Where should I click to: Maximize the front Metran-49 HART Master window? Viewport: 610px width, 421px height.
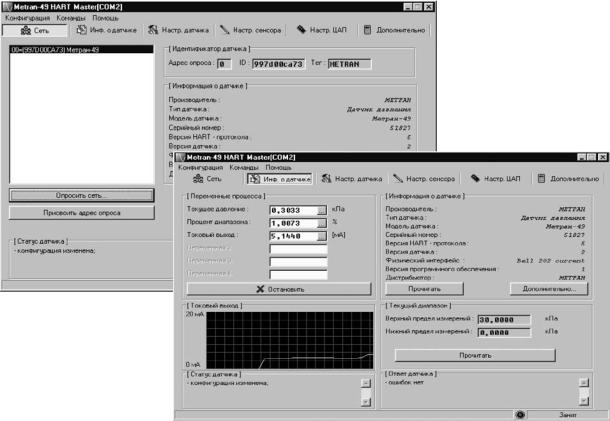click(x=591, y=157)
